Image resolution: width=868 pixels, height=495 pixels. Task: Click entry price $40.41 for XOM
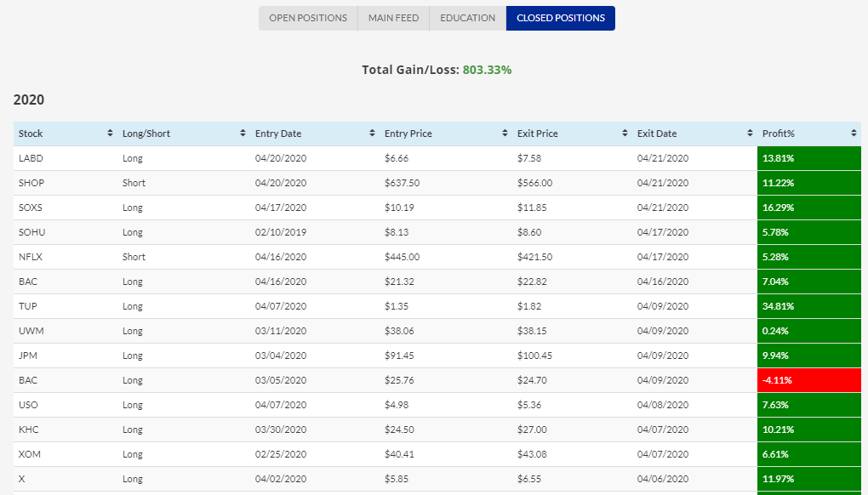click(x=399, y=454)
